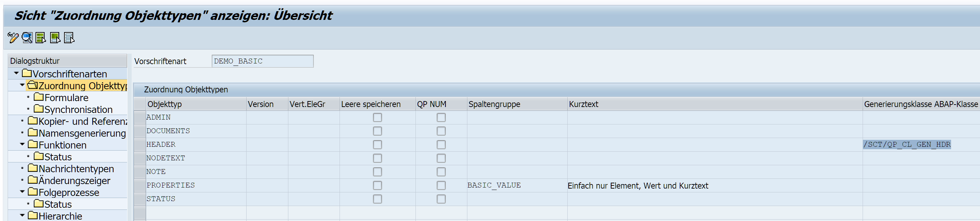Click the details magnifier toolbar icon
This screenshot has width=980, height=221.
coord(26,38)
